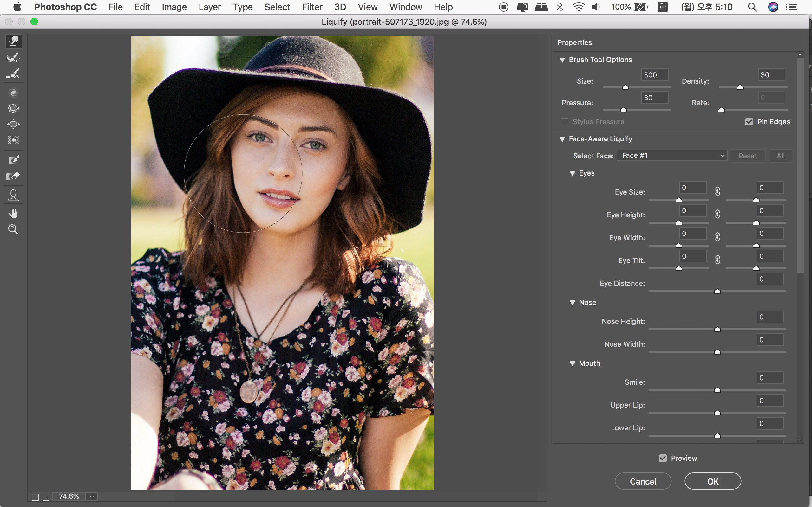This screenshot has height=507, width=812.
Task: Select the Hand tool
Action: 13,214
